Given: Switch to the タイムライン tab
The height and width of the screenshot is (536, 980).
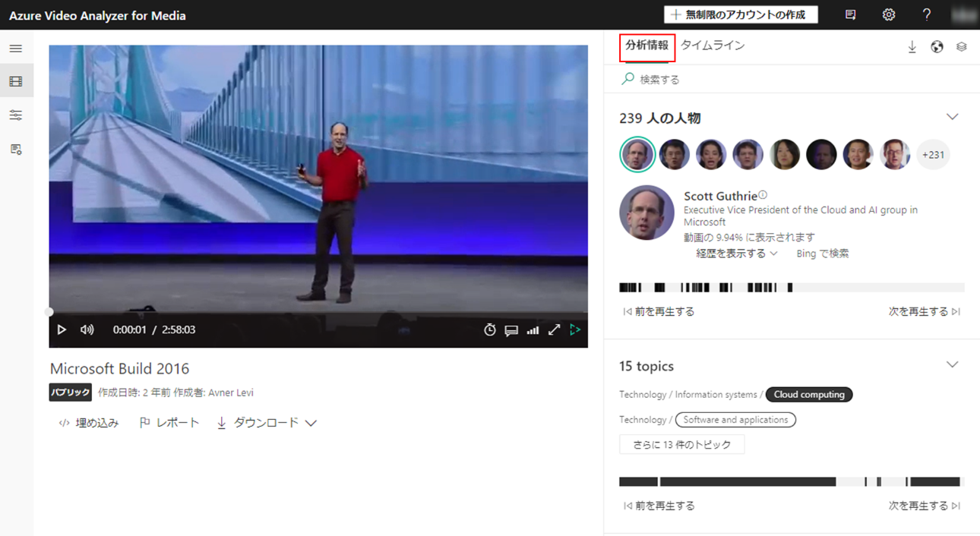Looking at the screenshot, I should click(713, 46).
